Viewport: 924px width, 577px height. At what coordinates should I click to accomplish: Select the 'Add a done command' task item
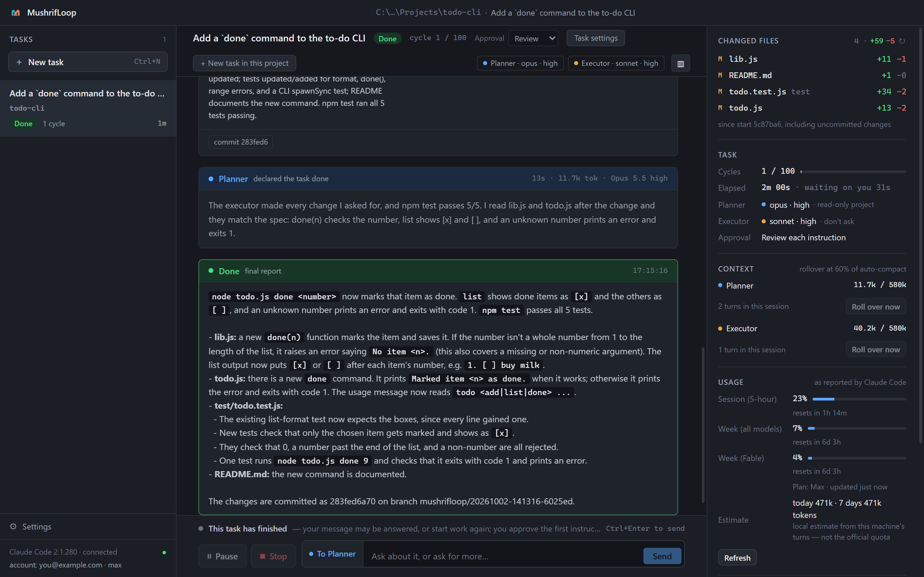88,108
